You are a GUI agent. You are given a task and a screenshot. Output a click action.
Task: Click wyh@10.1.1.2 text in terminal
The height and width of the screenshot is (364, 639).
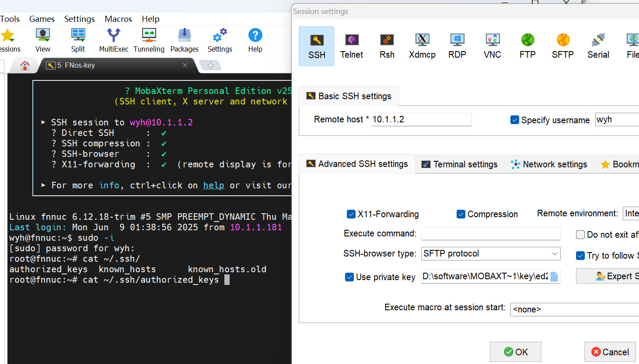click(161, 122)
